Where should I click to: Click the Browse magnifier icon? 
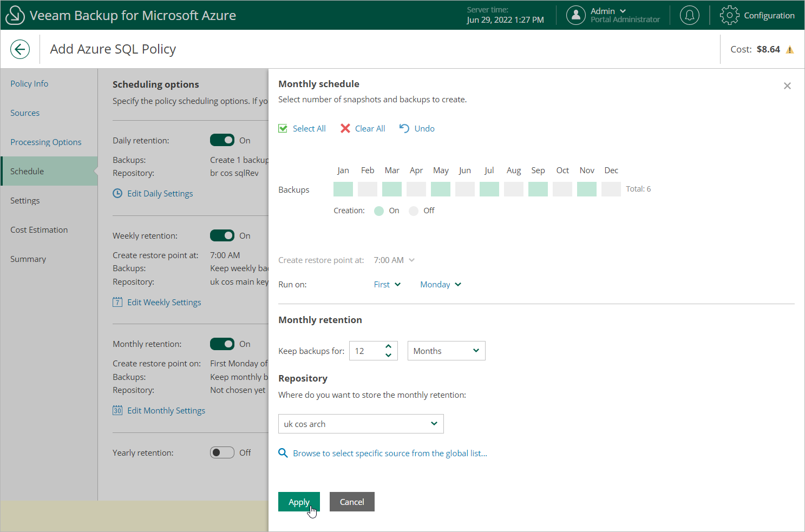283,453
